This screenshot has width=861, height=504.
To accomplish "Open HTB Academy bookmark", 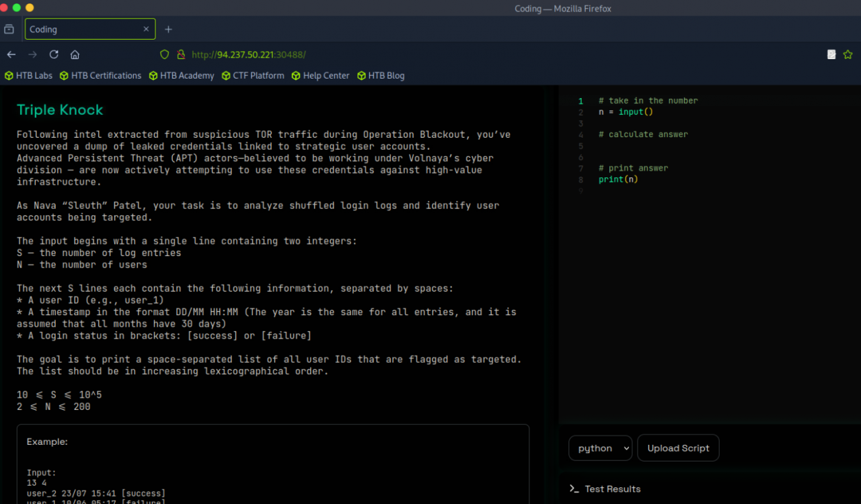I will point(181,76).
